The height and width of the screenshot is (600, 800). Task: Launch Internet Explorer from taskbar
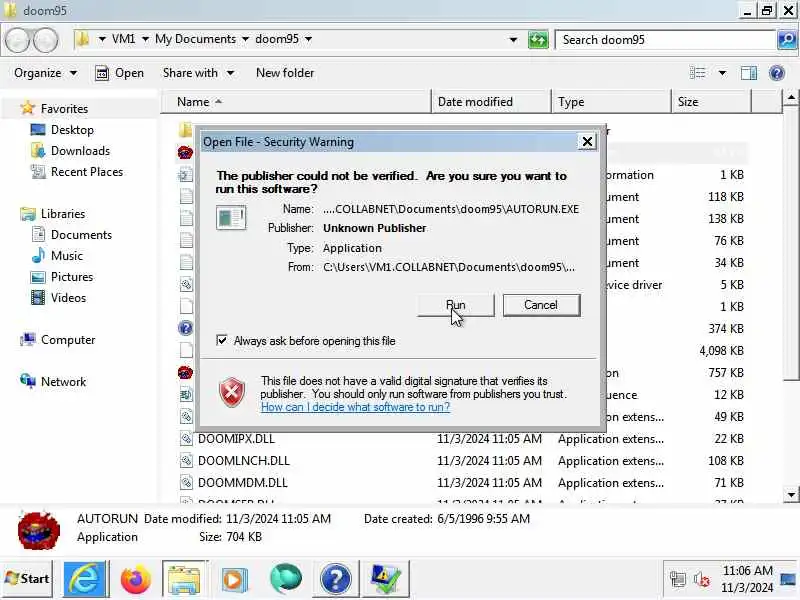click(84, 579)
